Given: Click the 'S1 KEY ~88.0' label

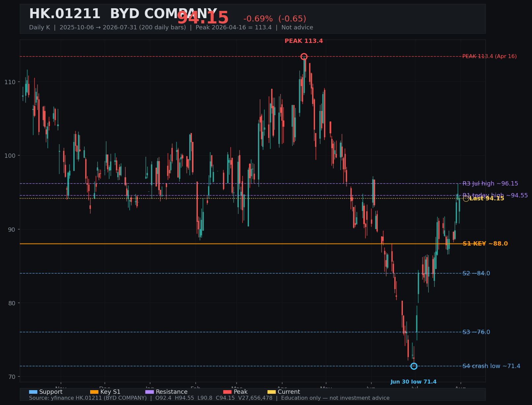Looking at the screenshot, I should coord(485,244).
